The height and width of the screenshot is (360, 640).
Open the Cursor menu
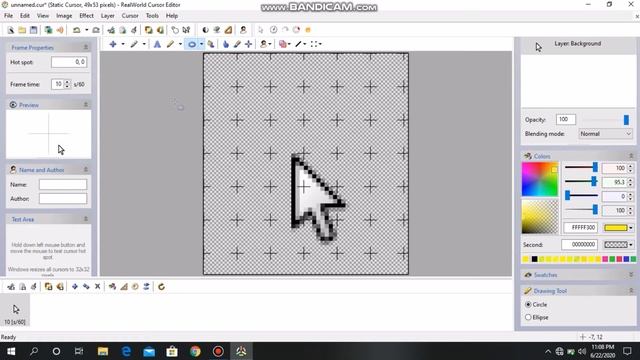tap(130, 16)
